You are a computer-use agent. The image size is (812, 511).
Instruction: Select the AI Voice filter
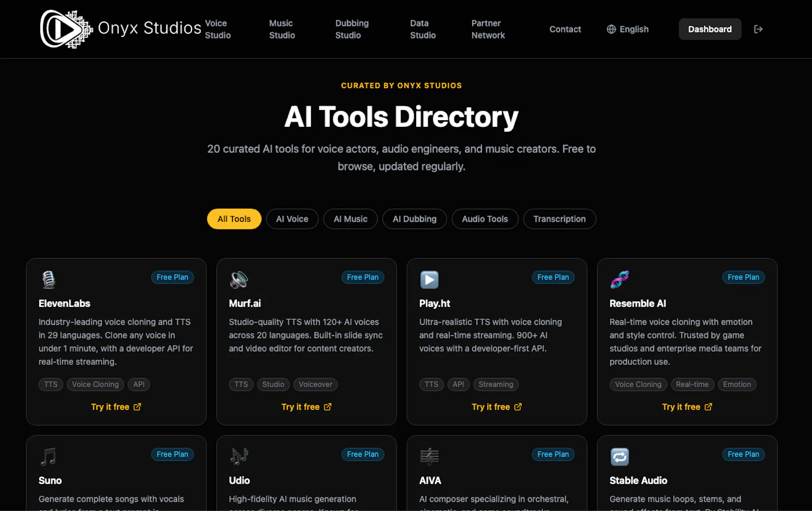coord(292,219)
